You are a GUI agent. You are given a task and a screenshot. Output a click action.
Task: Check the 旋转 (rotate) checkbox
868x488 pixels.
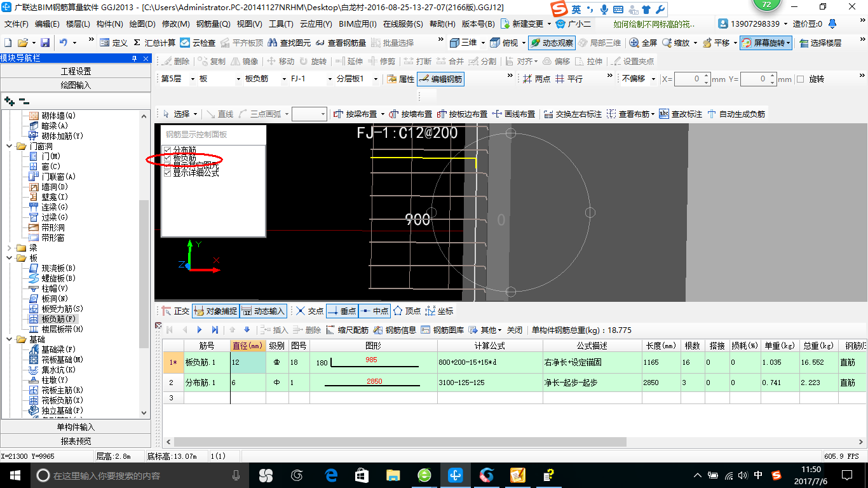click(801, 79)
